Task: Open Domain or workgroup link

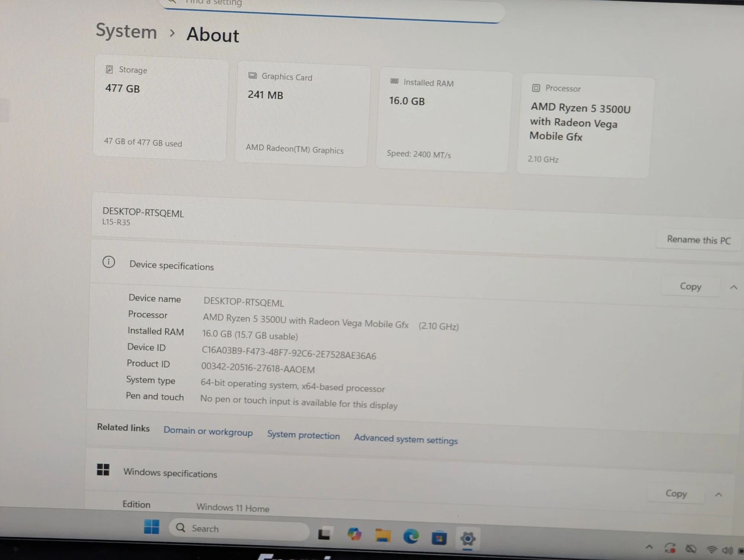Action: tap(208, 431)
